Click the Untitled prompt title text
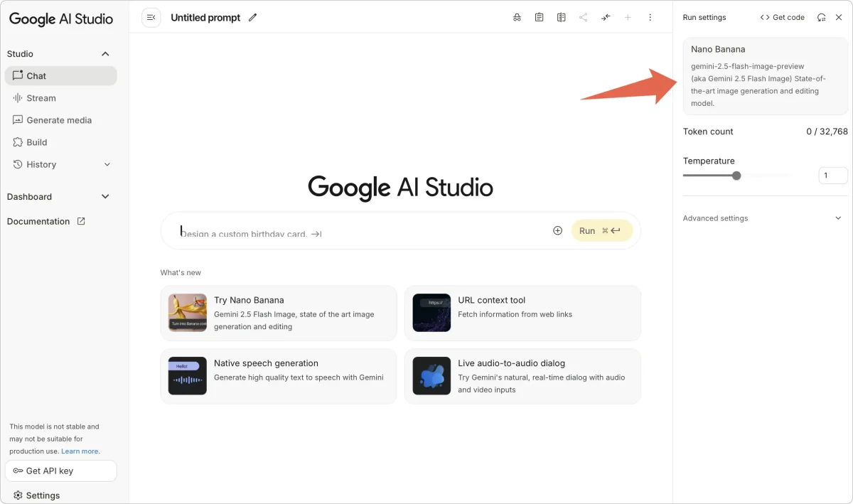This screenshot has height=504, width=853. coord(205,17)
